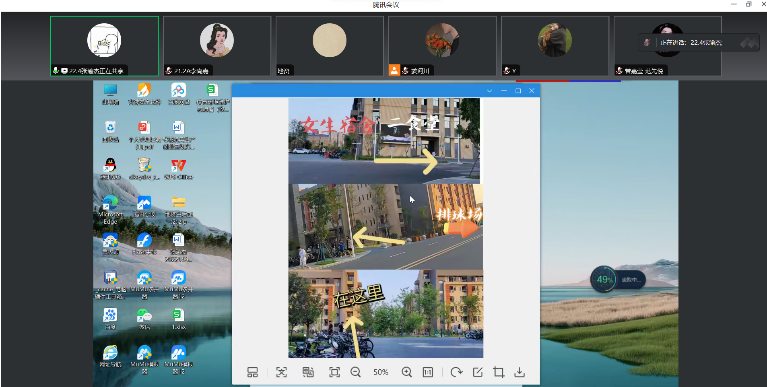The height and width of the screenshot is (387, 767).
Task: Download the image using the save icon
Action: pos(519,372)
